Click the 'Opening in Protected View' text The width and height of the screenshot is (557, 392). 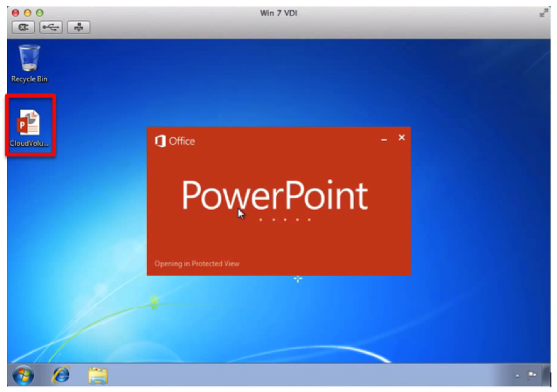[x=197, y=263]
